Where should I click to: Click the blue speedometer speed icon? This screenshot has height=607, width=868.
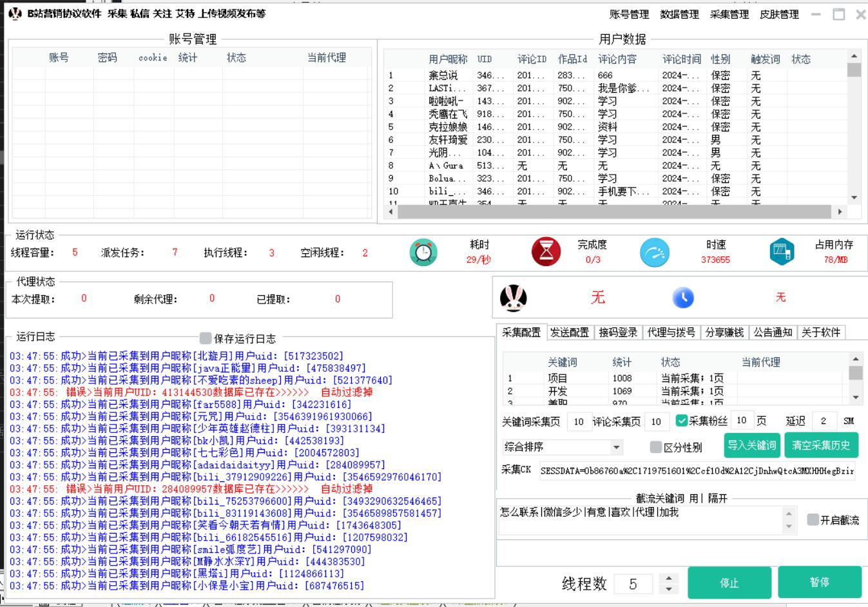654,253
